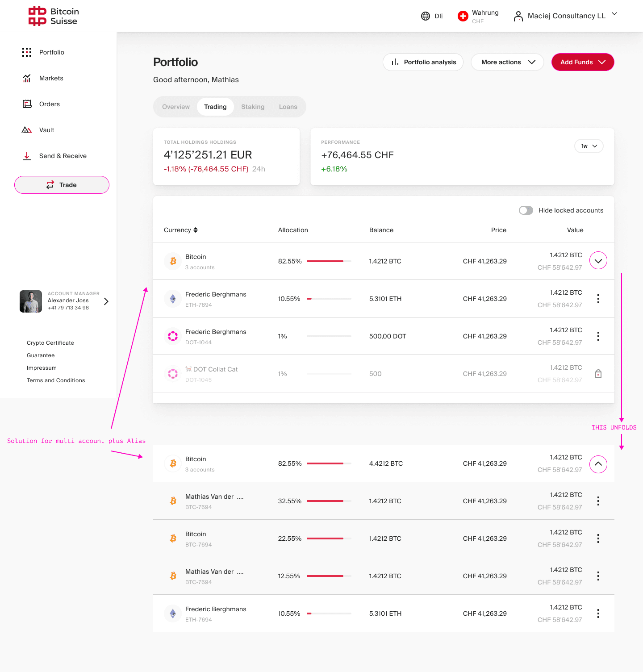The image size is (643, 672).
Task: Open account manager details chevron
Action: tap(106, 301)
